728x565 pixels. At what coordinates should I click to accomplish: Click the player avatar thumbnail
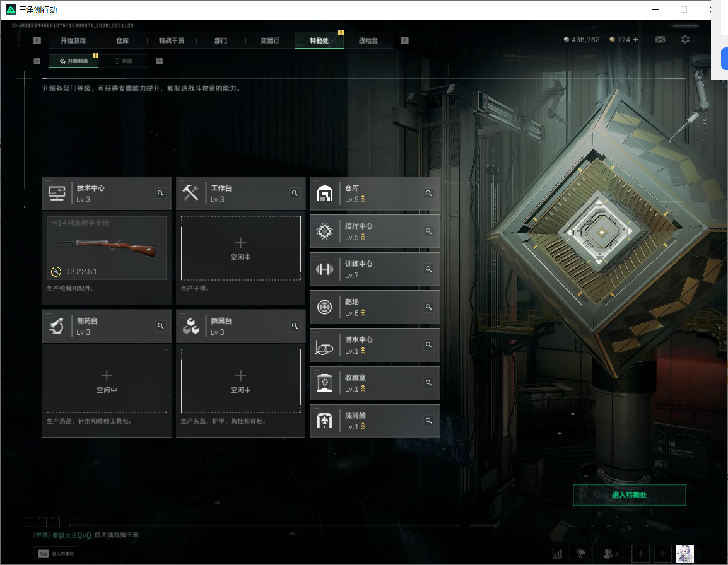[684, 554]
